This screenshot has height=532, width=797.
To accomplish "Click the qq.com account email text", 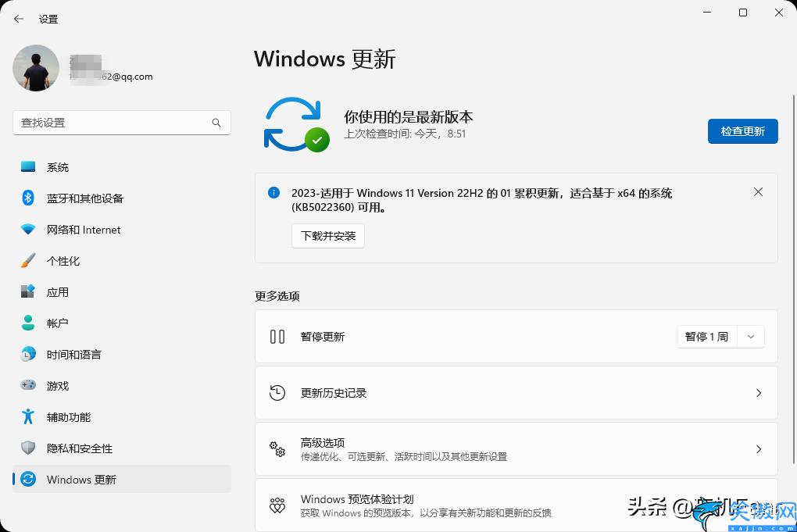I will pyautogui.click(x=111, y=77).
